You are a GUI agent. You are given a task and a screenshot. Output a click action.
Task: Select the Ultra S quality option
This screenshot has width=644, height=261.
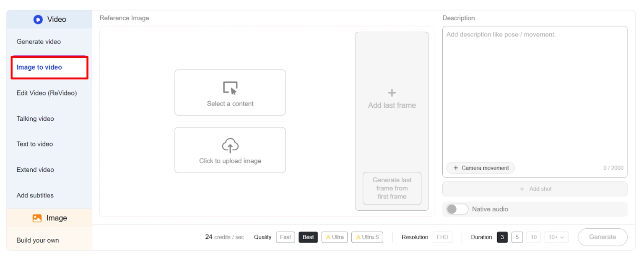[367, 237]
